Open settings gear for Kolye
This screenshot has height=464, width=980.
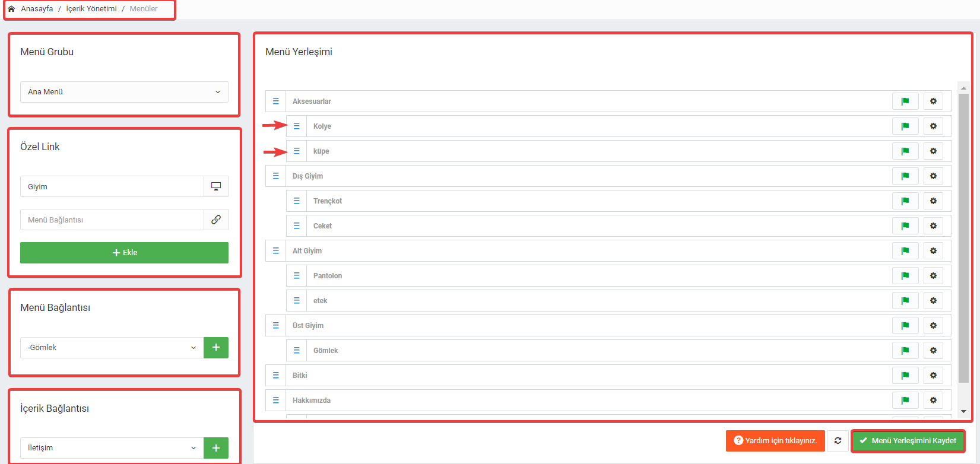(933, 126)
